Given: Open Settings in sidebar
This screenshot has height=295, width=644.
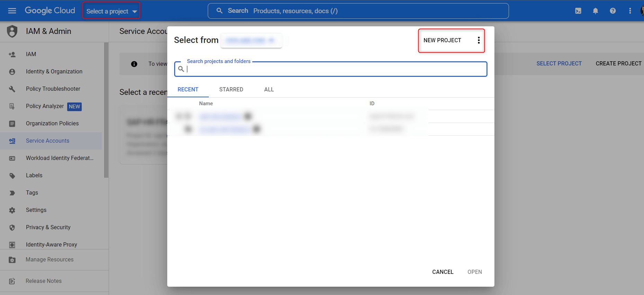Looking at the screenshot, I should 36,210.
